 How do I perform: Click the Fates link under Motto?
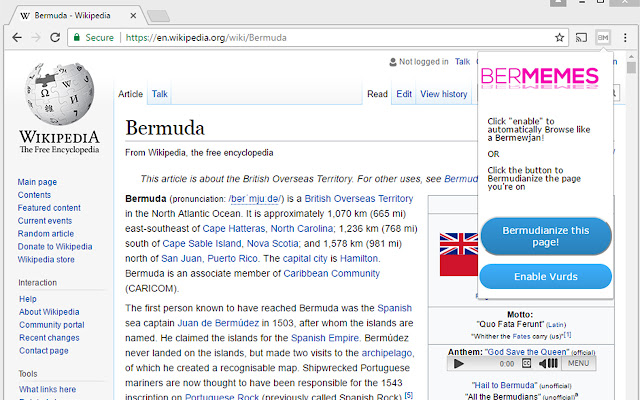tap(521, 337)
